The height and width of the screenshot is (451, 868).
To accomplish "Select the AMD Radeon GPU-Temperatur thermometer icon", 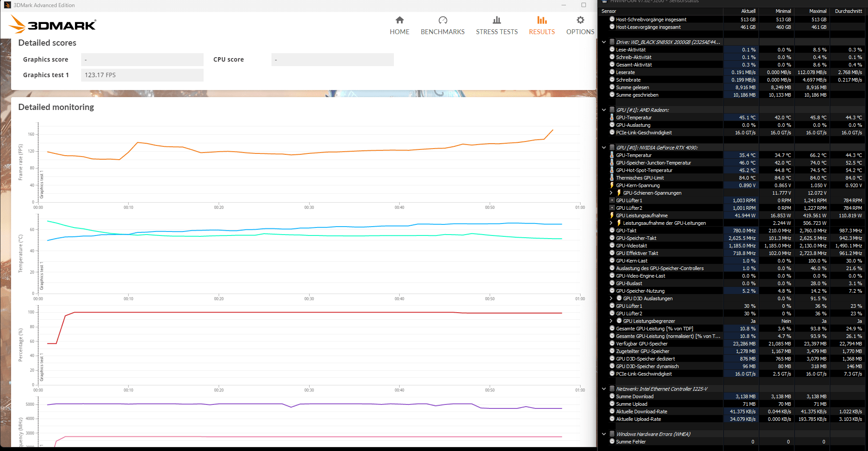I will tap(612, 118).
